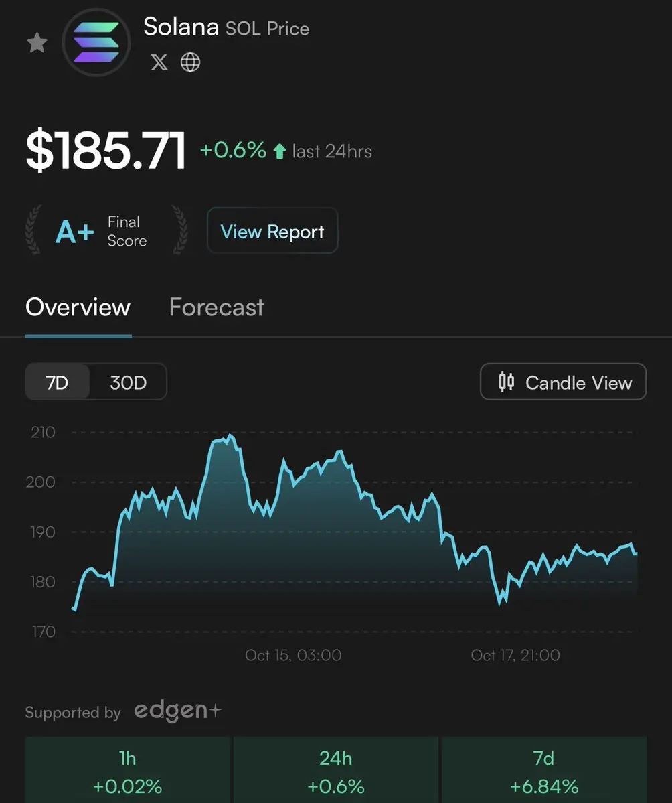Click the 24h change card
Screen dimensions: 672x803
click(335, 771)
